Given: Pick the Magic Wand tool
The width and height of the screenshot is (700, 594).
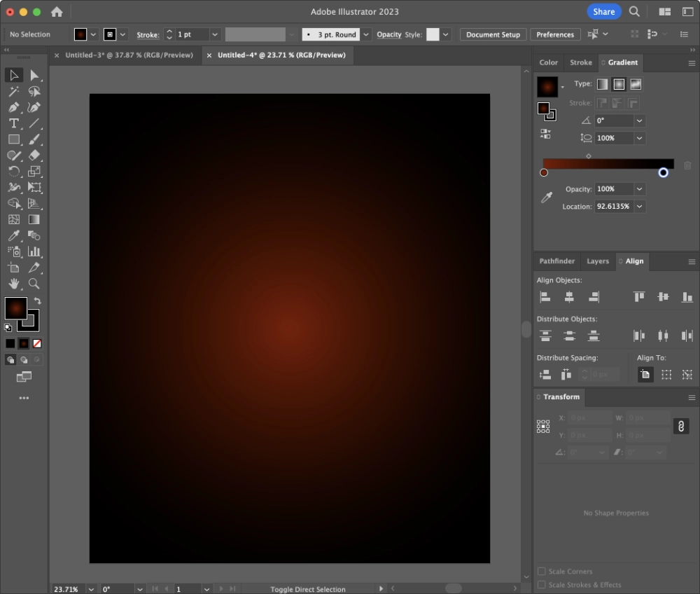Looking at the screenshot, I should tap(14, 92).
